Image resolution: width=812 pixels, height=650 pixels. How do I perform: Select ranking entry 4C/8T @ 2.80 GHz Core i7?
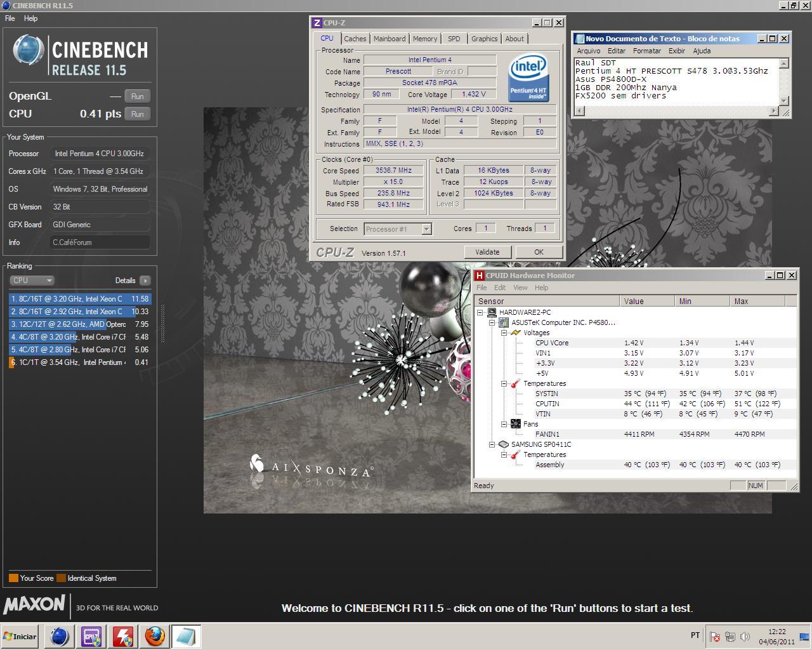(80, 350)
